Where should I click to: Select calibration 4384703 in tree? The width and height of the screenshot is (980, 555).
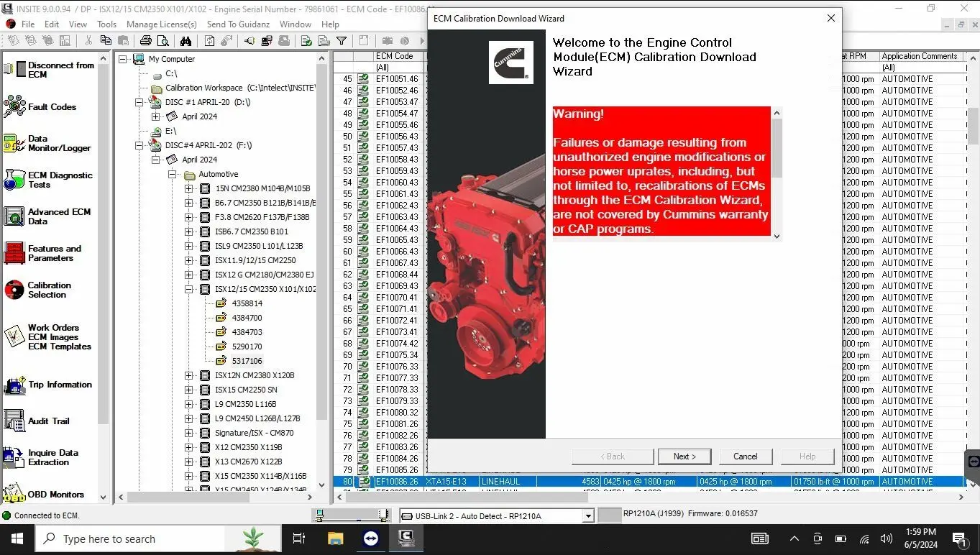[x=247, y=332]
